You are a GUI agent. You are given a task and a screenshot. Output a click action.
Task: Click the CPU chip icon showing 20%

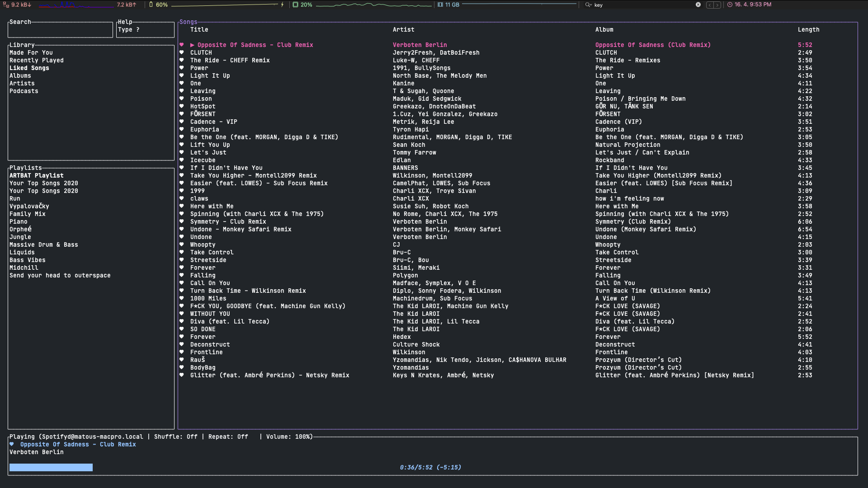coord(295,5)
